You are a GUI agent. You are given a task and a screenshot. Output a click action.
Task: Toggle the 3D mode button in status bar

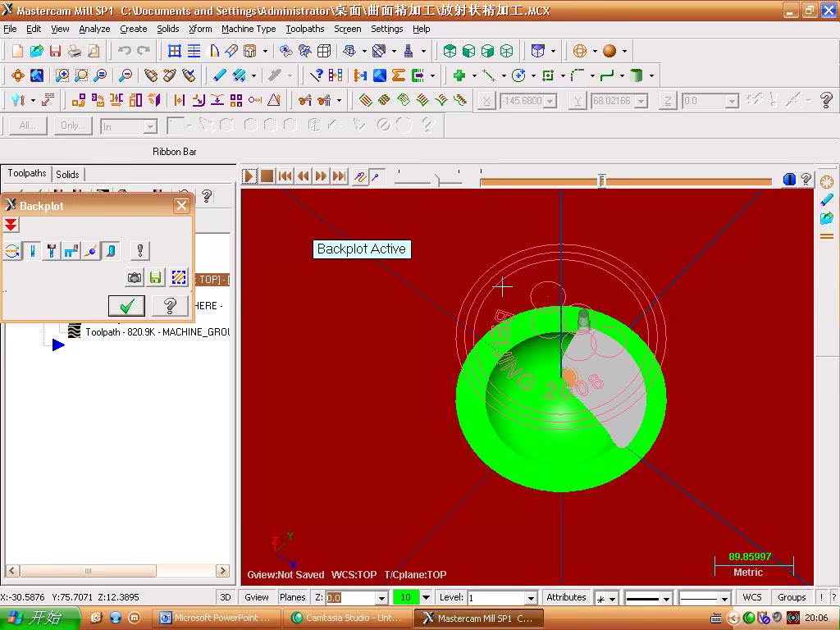pos(226,597)
